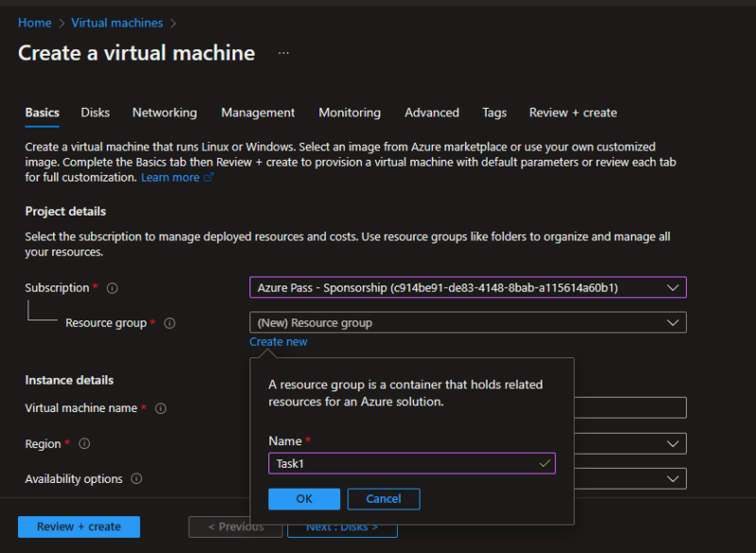Image resolution: width=756 pixels, height=553 pixels.
Task: Click the Review + create button
Action: click(78, 527)
